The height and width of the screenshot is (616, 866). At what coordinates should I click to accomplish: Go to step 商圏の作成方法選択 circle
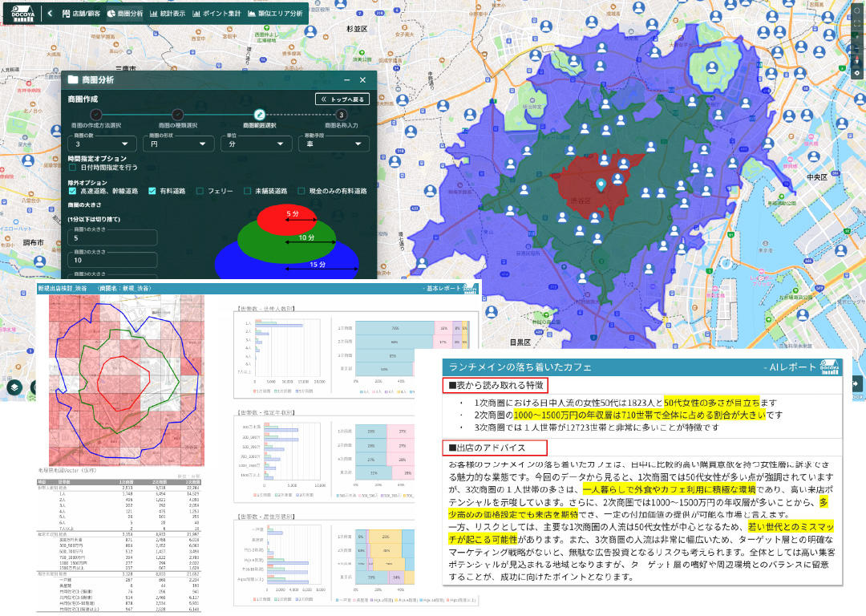(96, 115)
